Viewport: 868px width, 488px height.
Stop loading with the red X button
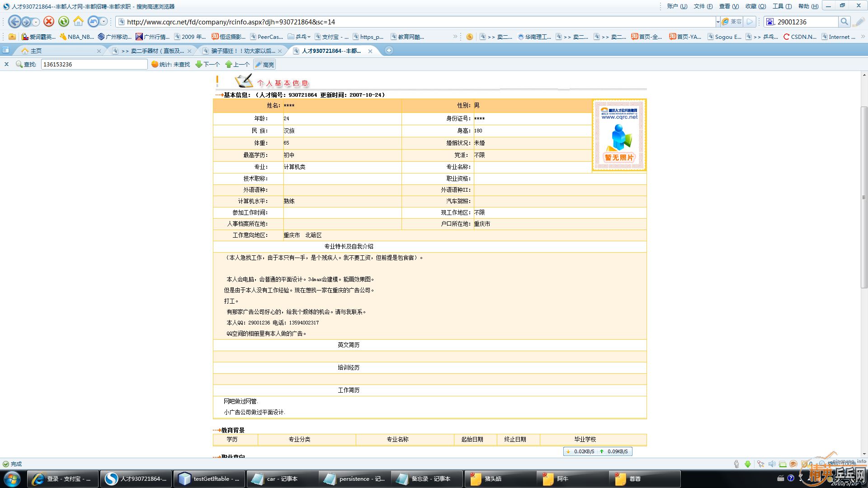[x=49, y=21]
